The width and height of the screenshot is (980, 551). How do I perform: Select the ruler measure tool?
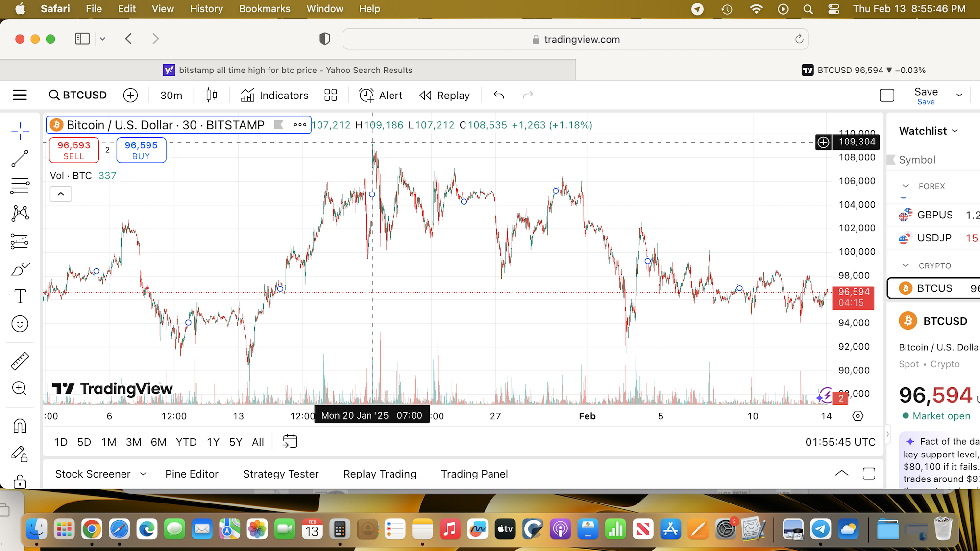click(x=20, y=361)
